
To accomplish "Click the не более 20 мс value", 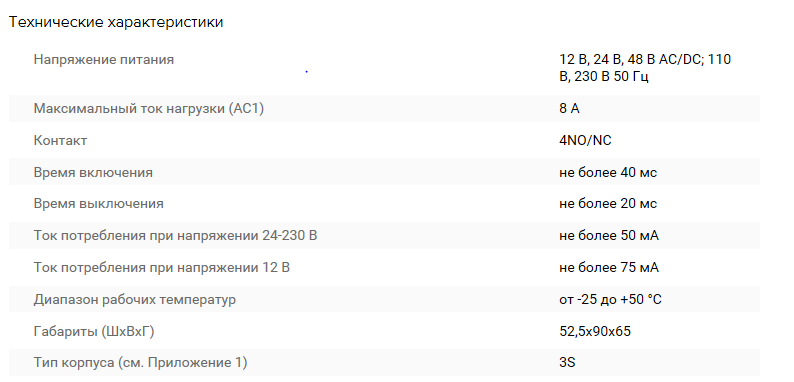I will (608, 204).
